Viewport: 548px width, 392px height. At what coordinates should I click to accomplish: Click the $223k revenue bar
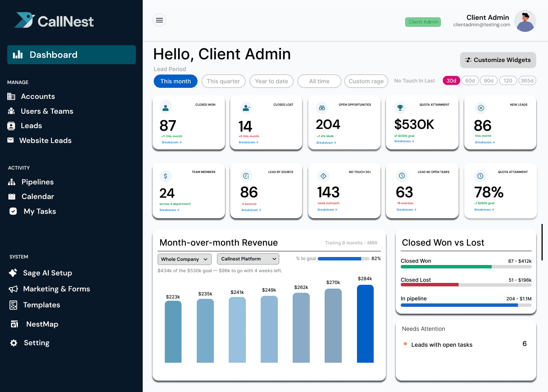173,332
